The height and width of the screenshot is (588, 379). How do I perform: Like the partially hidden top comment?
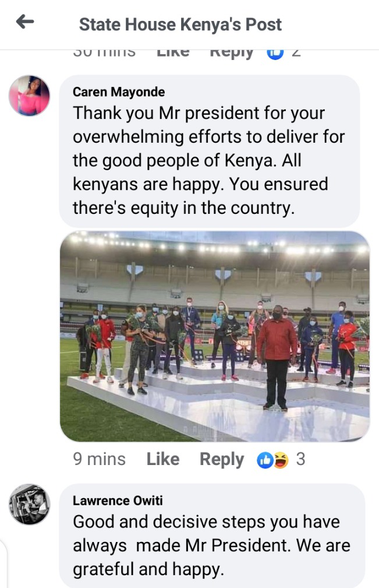(x=173, y=53)
